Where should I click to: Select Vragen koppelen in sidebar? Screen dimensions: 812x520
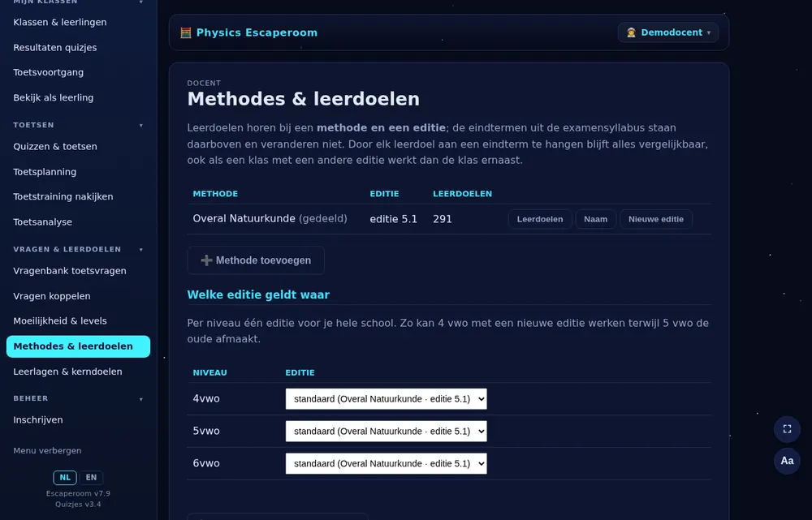tap(52, 296)
